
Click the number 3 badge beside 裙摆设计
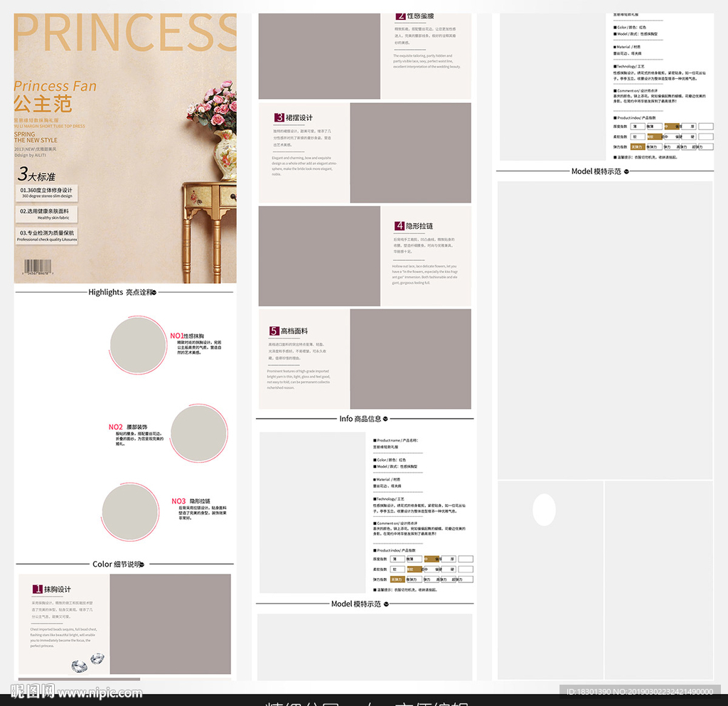(279, 117)
